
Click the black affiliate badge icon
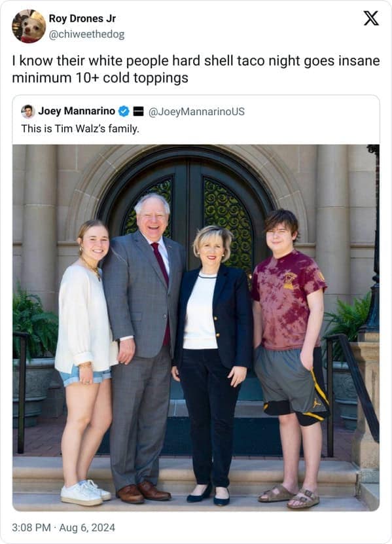click(139, 111)
